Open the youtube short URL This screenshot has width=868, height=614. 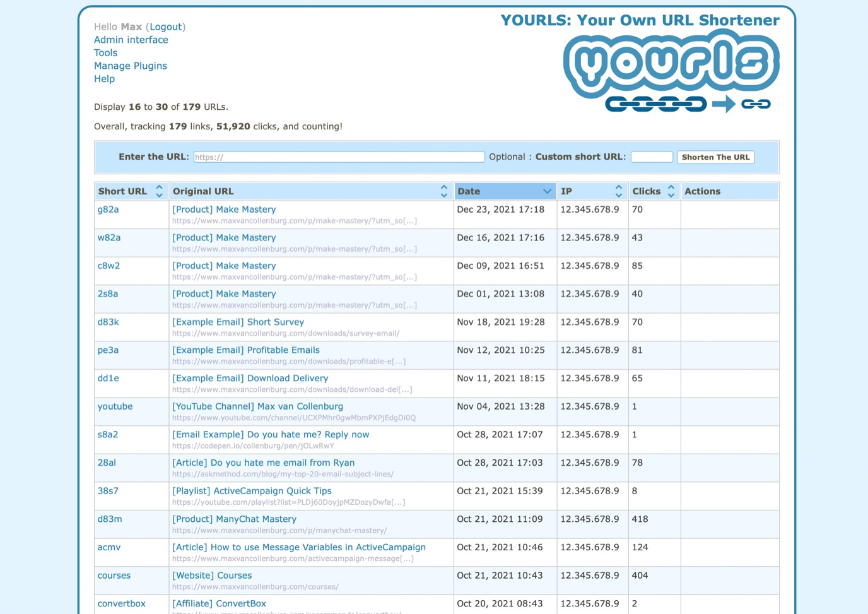pos(115,406)
